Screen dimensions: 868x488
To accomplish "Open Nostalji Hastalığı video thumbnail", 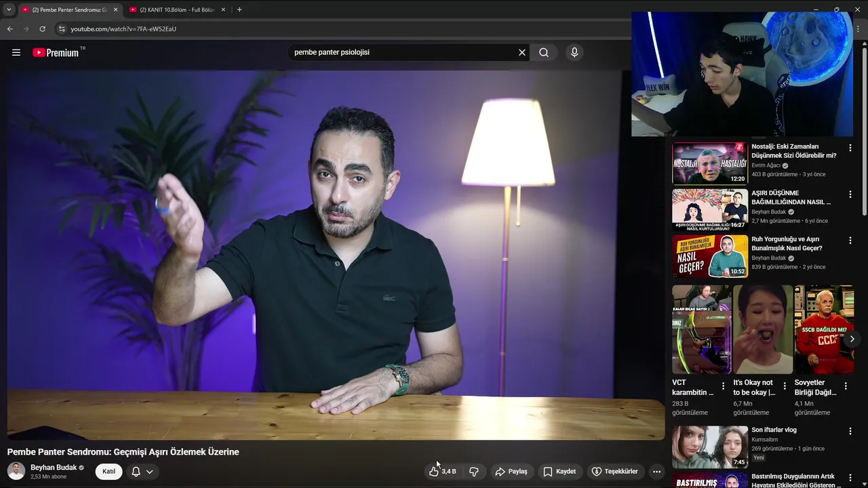I will [x=710, y=163].
